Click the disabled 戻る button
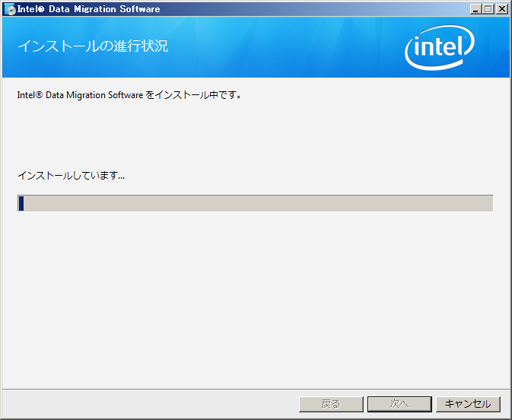512x420 pixels. 331,404
